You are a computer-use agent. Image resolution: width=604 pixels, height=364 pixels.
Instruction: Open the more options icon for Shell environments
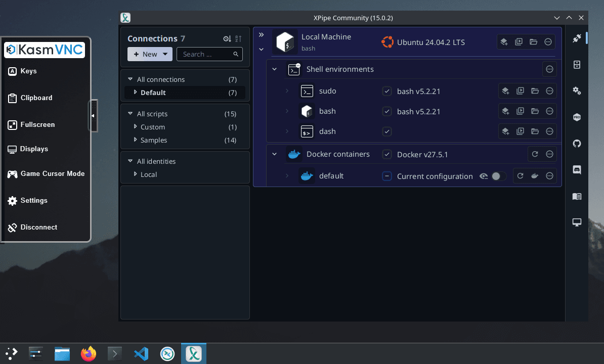[550, 69]
